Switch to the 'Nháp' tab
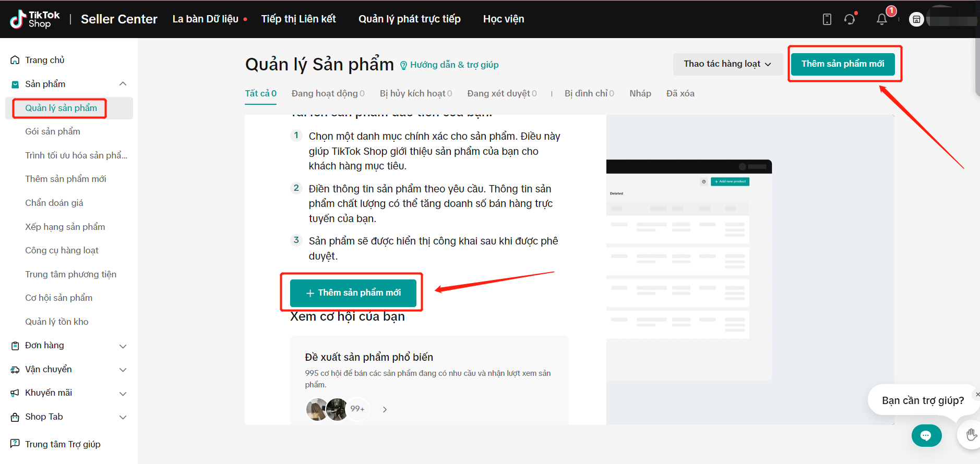This screenshot has height=464, width=980. pos(640,93)
